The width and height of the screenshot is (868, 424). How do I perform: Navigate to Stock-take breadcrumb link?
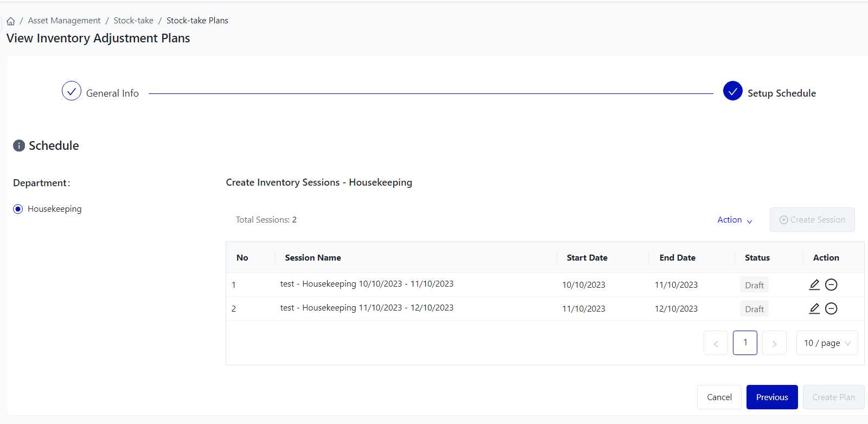click(x=133, y=21)
